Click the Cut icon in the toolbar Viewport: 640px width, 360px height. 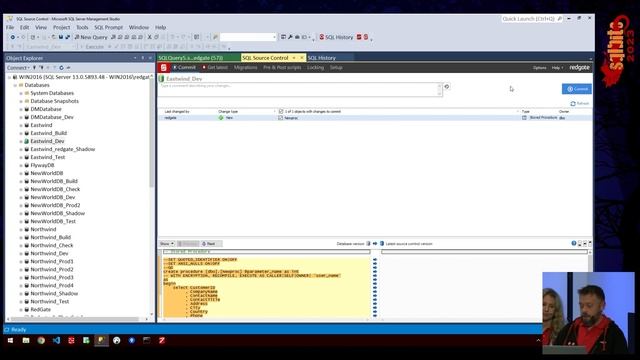click(149, 37)
